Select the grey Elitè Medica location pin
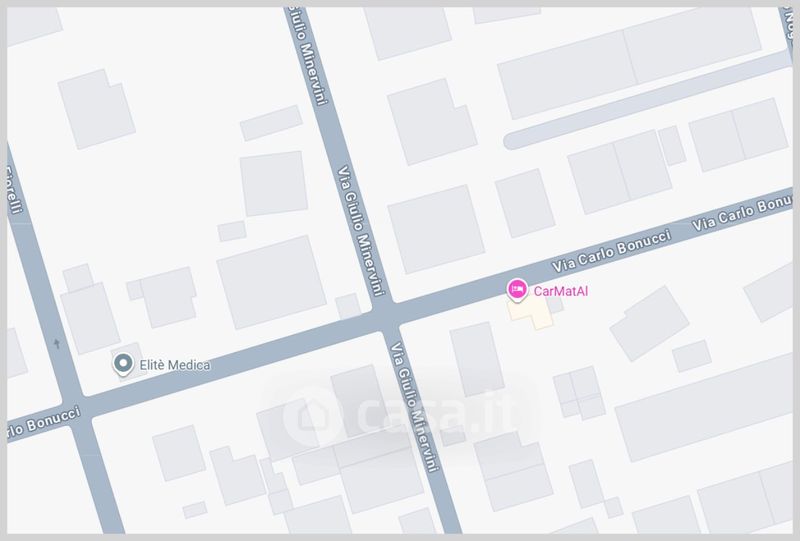Screen dimensions: 800x541 tap(123, 364)
